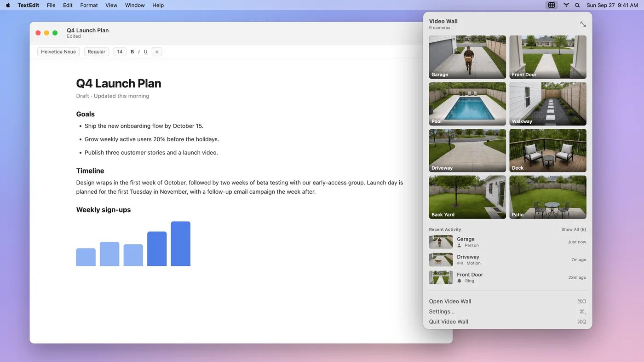Toggle underline formatting
This screenshot has width=644, height=362.
(x=145, y=52)
